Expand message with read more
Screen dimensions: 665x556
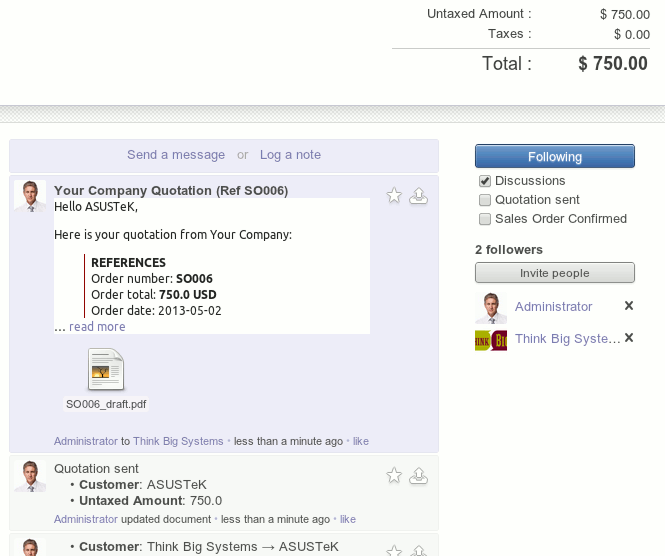coord(97,327)
